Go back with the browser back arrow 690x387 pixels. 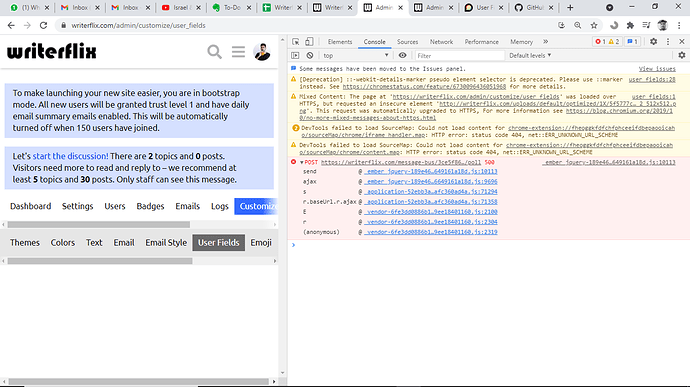click(x=11, y=26)
